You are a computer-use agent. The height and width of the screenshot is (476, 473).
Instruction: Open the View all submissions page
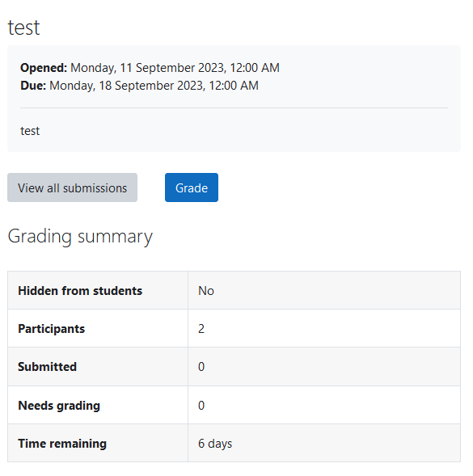72,187
